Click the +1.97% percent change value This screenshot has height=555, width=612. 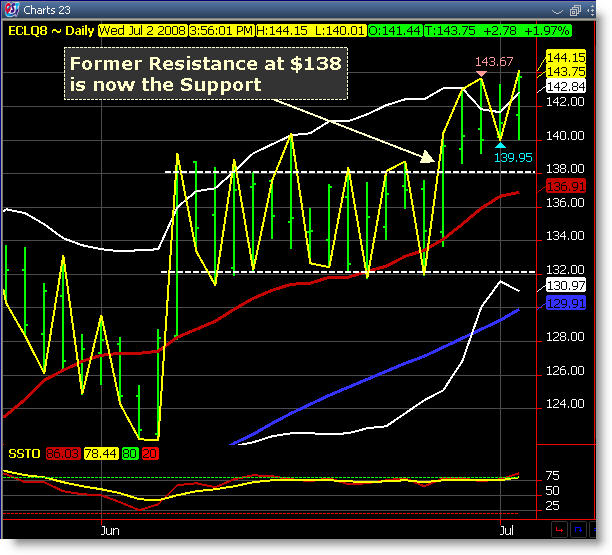click(x=546, y=31)
